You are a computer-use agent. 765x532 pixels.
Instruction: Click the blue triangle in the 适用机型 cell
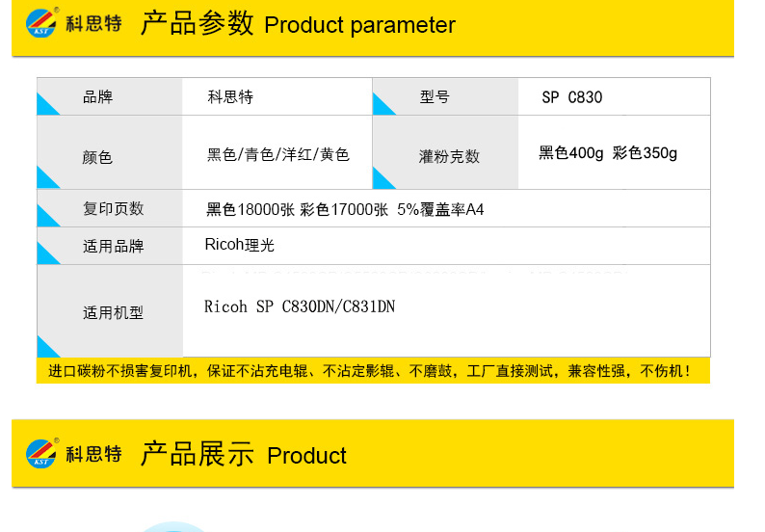click(48, 347)
